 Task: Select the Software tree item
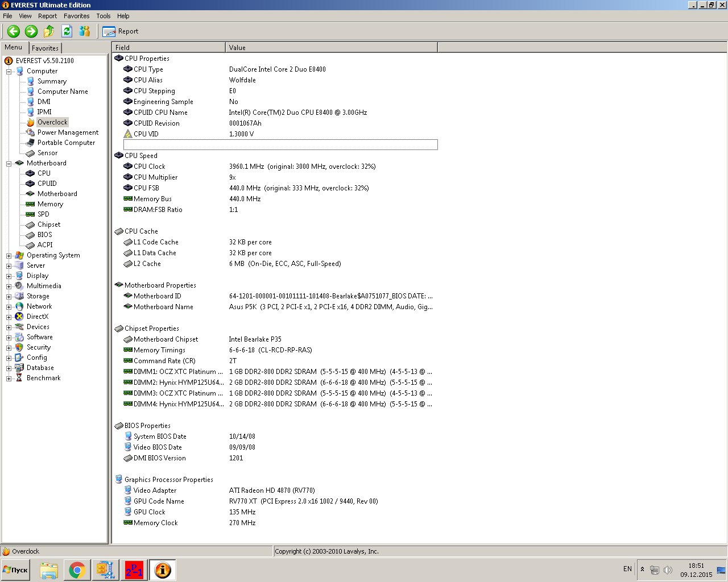(x=39, y=337)
